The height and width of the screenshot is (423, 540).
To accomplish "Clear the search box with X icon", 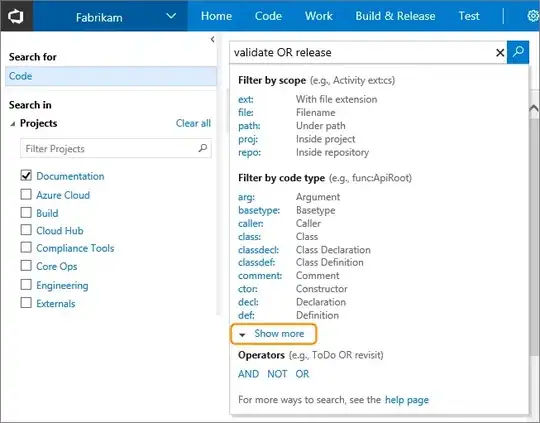I will coord(500,53).
